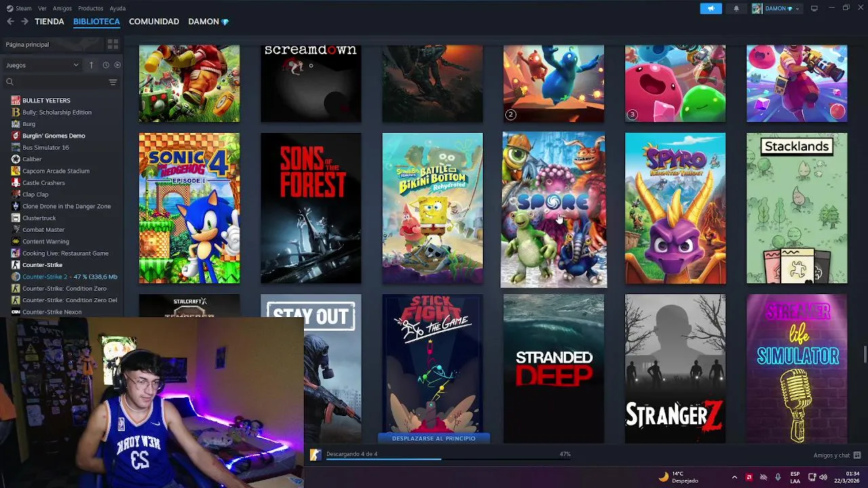Viewport: 868px width, 488px height.
Task: Open the Sonic the Hedgehog 4 cover
Action: pos(189,208)
